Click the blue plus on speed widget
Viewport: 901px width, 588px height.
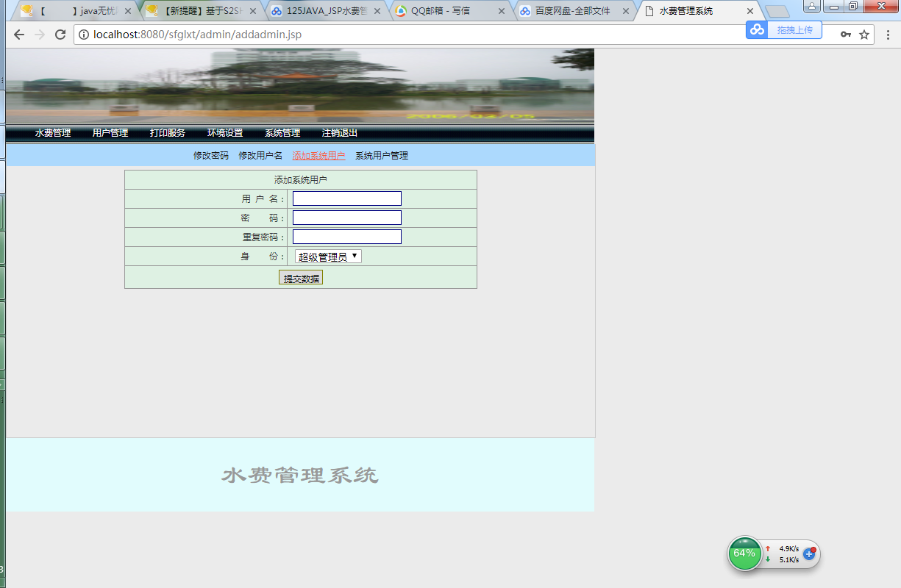809,553
